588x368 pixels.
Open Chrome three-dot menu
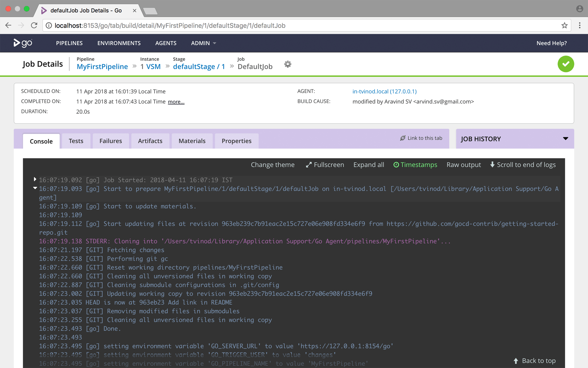click(580, 25)
